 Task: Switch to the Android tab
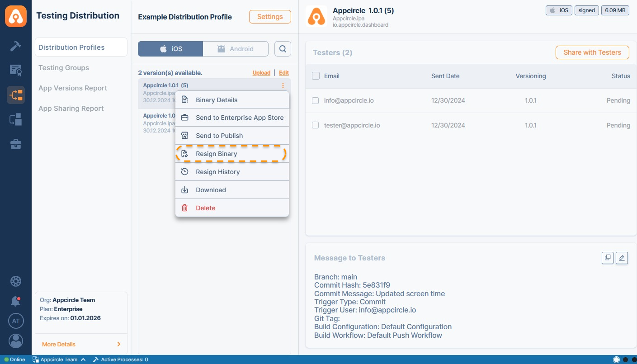click(x=236, y=49)
